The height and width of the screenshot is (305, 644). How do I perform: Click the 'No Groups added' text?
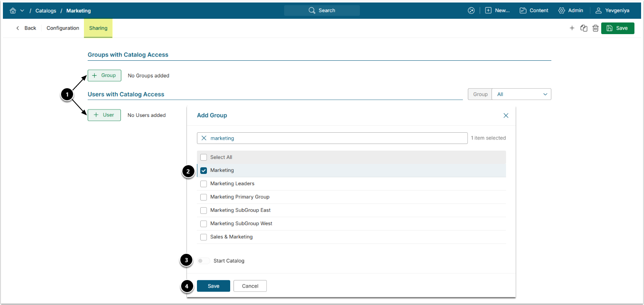[x=149, y=76]
